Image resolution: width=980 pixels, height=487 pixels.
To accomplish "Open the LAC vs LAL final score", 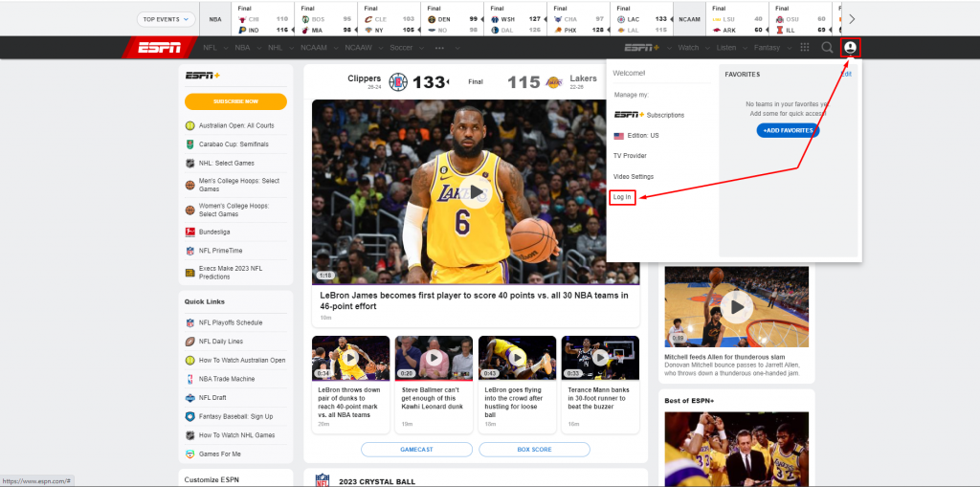I will (641, 19).
